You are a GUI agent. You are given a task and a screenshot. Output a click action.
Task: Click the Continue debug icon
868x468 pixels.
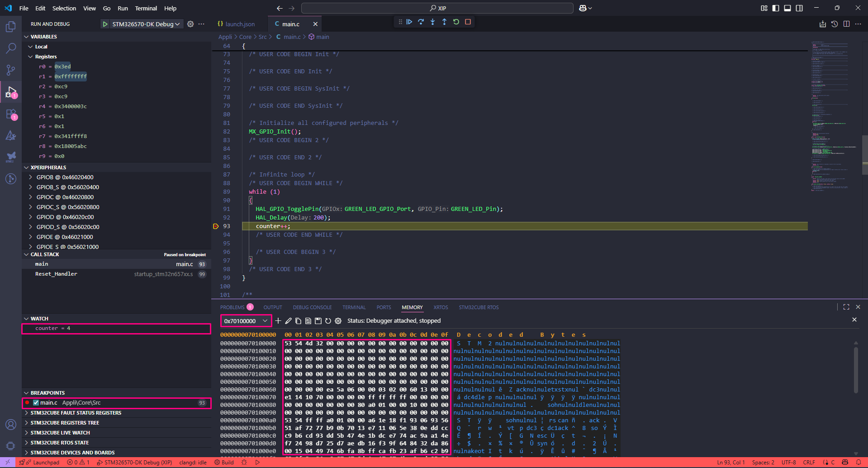(409, 22)
